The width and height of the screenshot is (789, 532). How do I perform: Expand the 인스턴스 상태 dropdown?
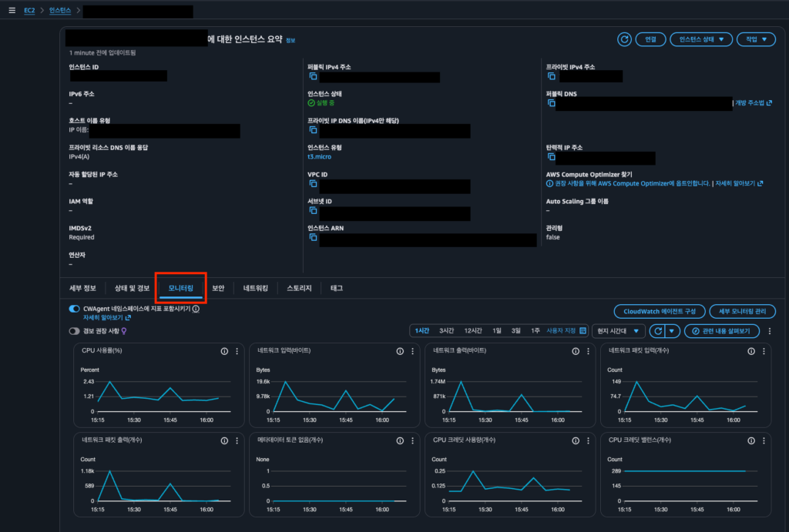click(700, 39)
